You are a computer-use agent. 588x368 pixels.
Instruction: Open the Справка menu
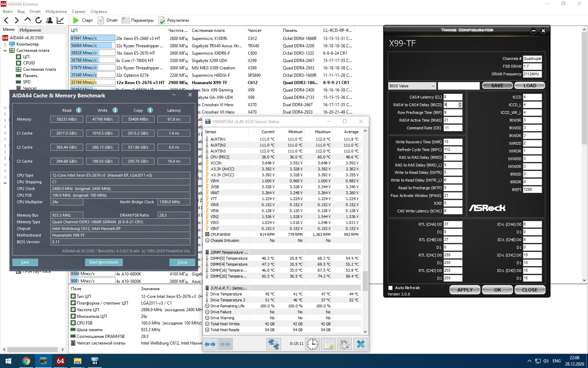(x=99, y=12)
